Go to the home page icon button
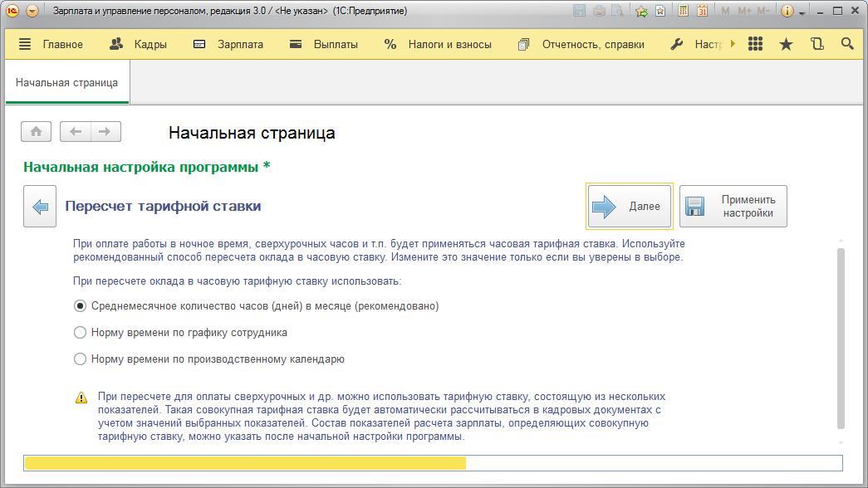This screenshot has width=868, height=488. [x=37, y=131]
